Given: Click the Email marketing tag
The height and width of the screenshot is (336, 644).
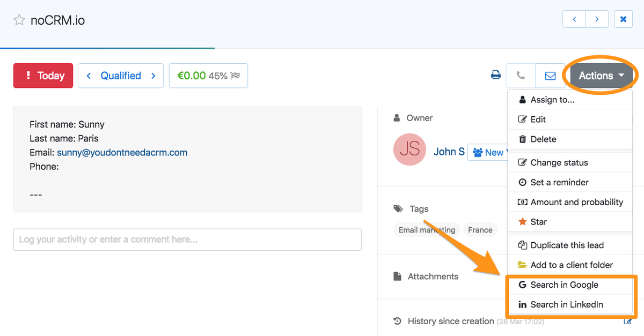Looking at the screenshot, I should pos(427,230).
